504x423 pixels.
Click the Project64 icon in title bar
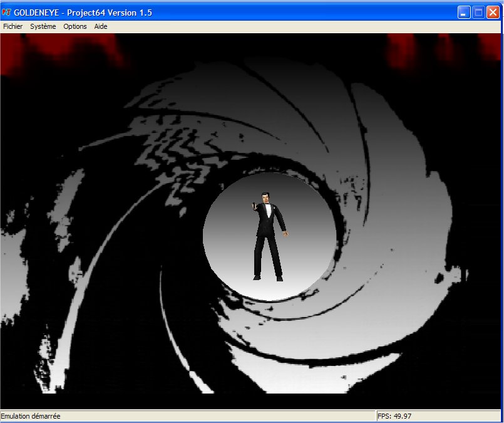pos(6,13)
